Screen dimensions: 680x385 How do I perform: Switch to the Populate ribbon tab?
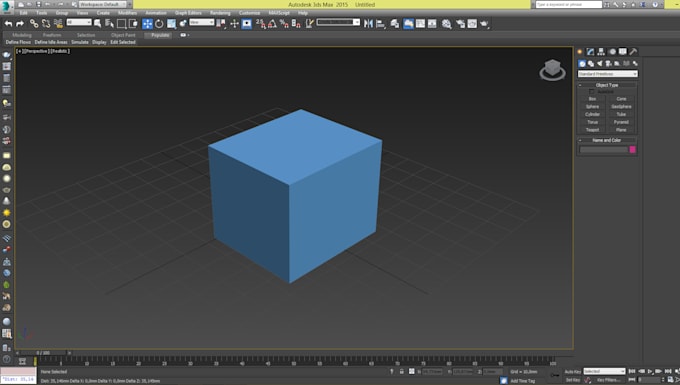tap(160, 35)
